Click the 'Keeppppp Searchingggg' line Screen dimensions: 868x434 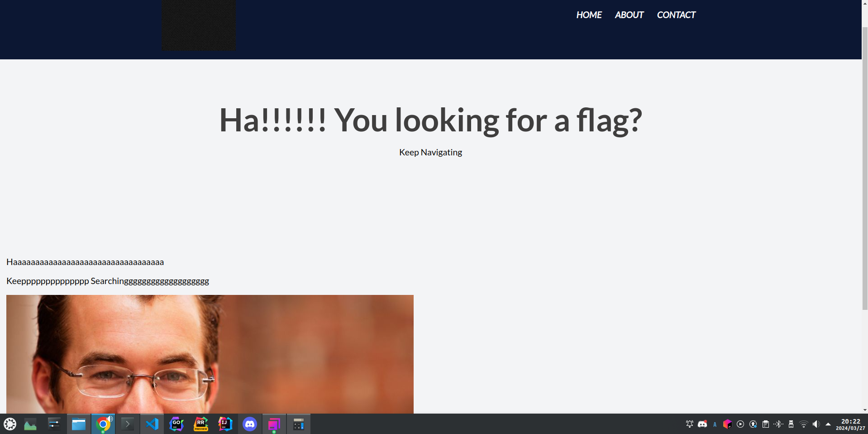pyautogui.click(x=108, y=281)
